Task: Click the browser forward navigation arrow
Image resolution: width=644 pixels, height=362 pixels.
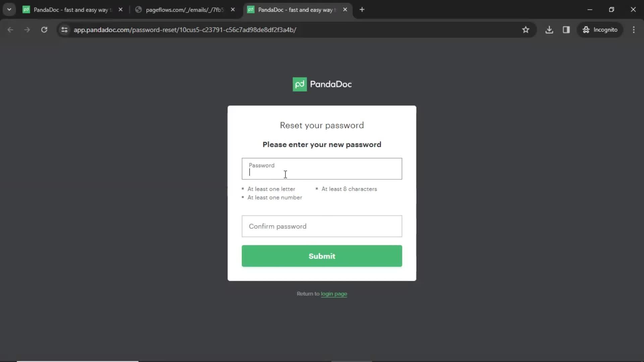Action: pyautogui.click(x=27, y=29)
